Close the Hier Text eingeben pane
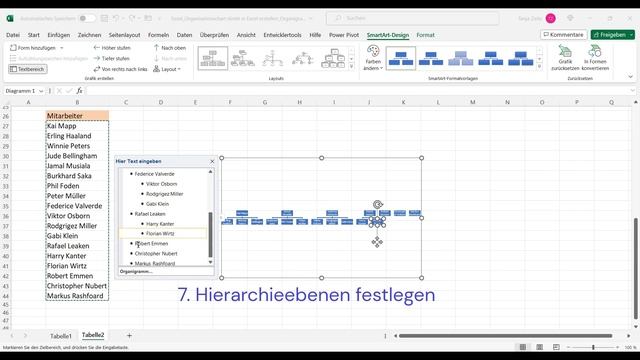Viewport: 640px width, 360px height. (212, 162)
